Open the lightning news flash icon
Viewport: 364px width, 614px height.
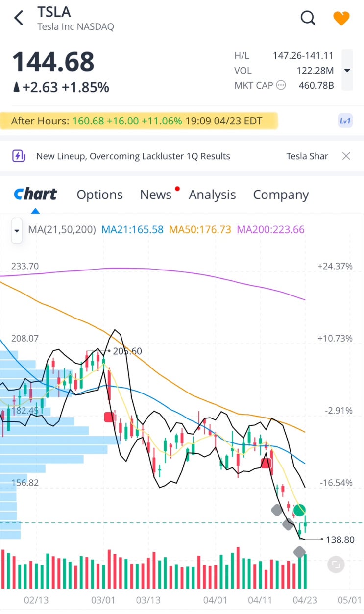[x=18, y=156]
